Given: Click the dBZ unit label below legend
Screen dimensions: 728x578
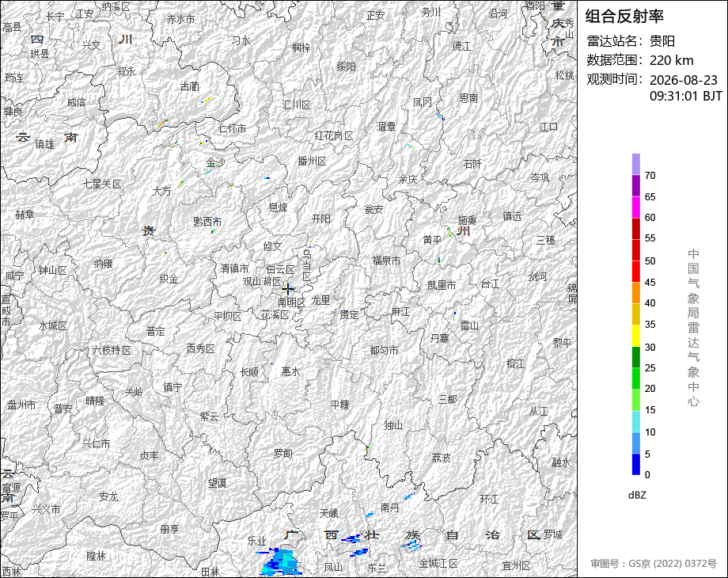Looking at the screenshot, I should coord(637,496).
